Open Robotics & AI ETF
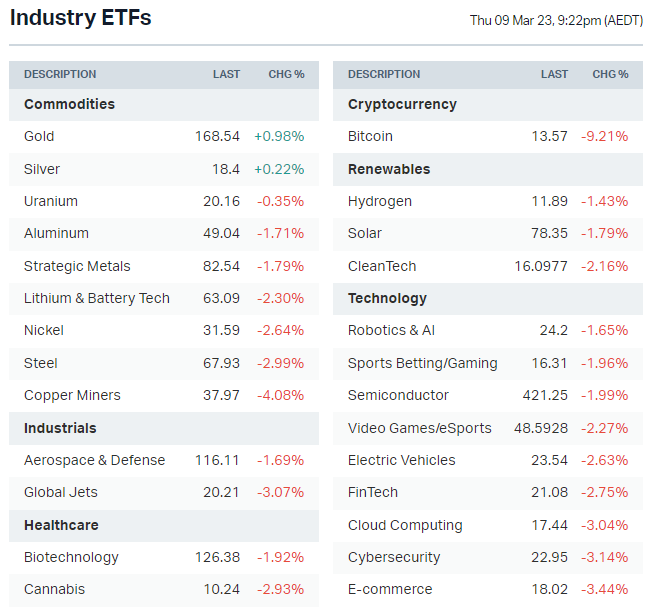The width and height of the screenshot is (652, 612). pyautogui.click(x=390, y=330)
